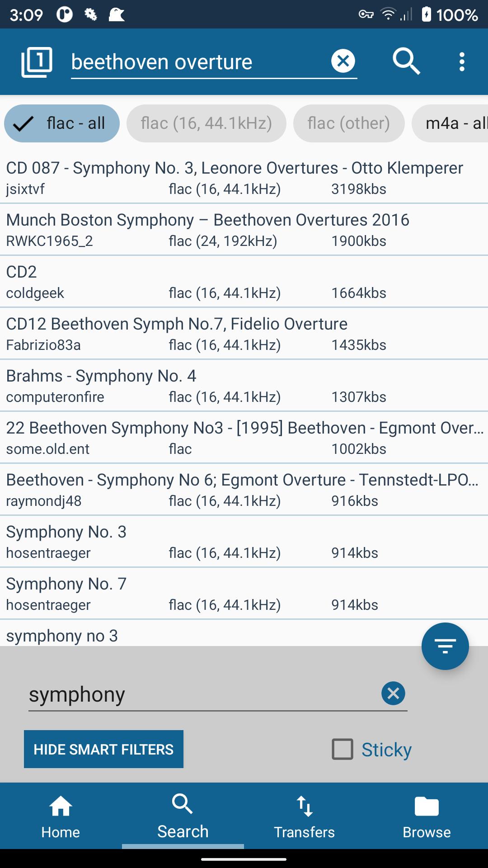Expand the CD12 Fidelio Overture result
Image resolution: width=488 pixels, height=868 pixels.
pos(244,334)
